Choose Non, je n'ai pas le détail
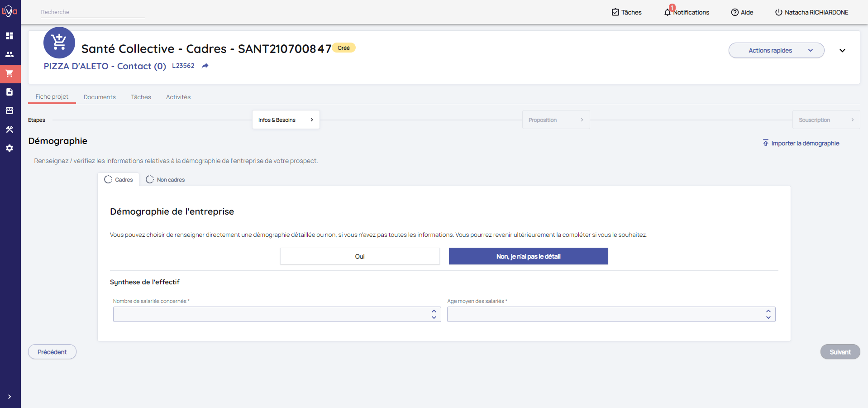The image size is (868, 408). click(x=528, y=256)
